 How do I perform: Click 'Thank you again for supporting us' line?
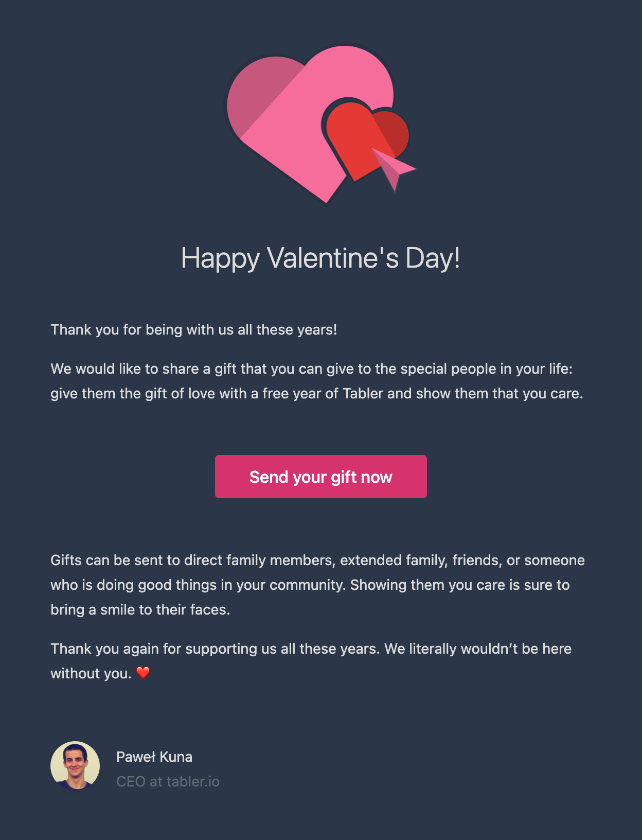point(311,649)
